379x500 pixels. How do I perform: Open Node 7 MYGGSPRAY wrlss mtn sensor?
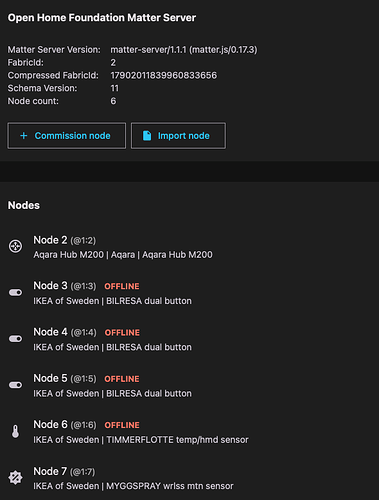coord(189,478)
